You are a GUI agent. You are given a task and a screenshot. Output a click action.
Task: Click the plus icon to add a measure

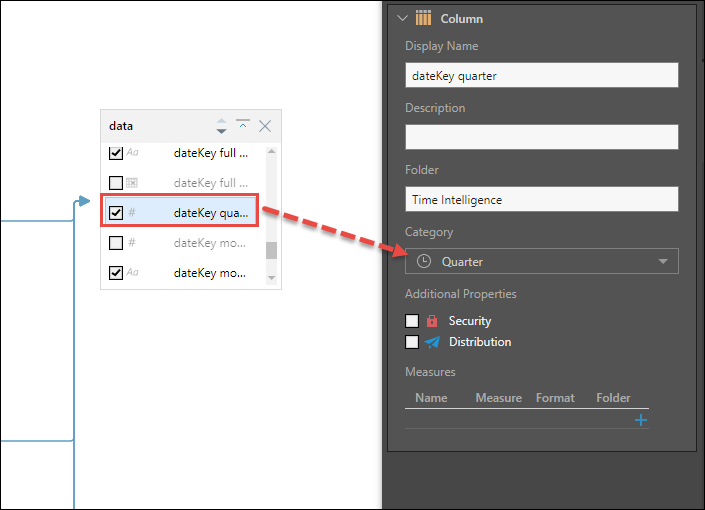641,420
